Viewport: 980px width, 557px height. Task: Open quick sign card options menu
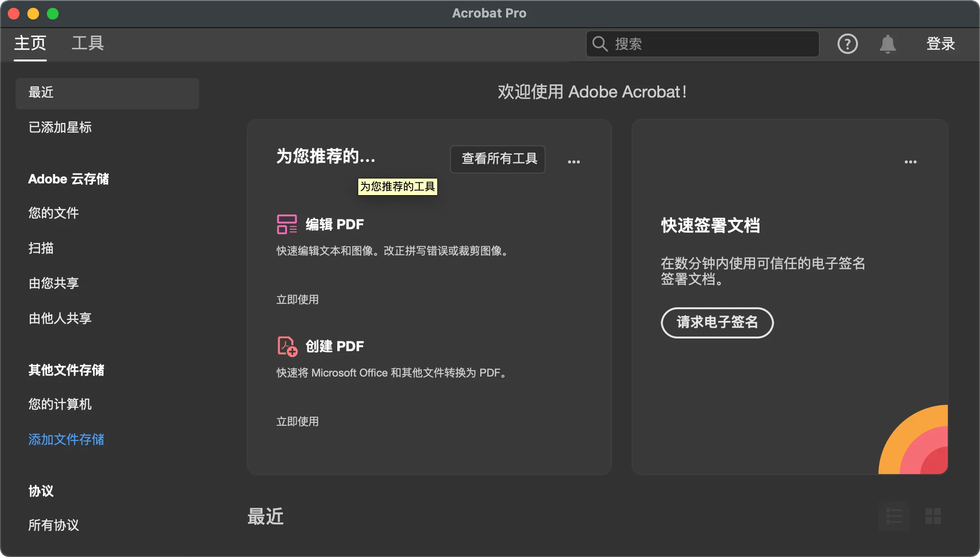(x=910, y=161)
